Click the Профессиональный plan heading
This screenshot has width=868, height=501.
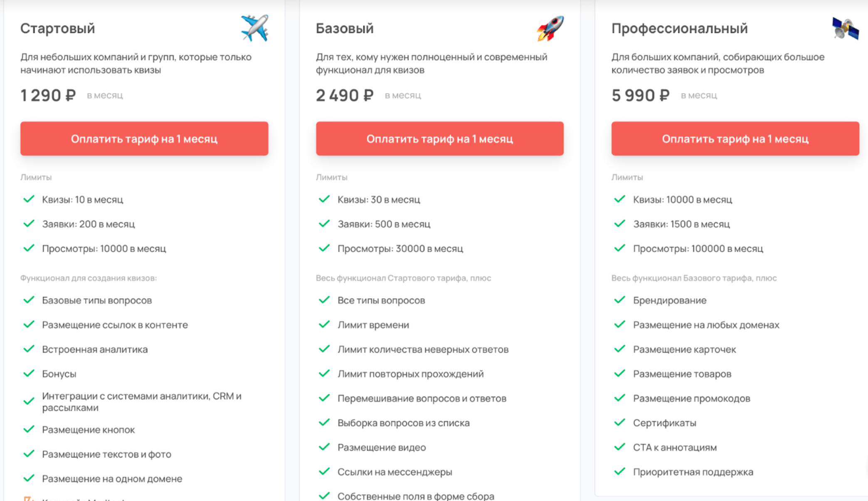pyautogui.click(x=679, y=28)
